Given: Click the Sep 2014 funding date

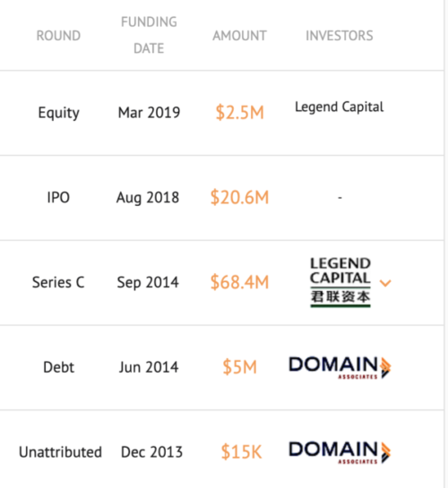Looking at the screenshot, I should (148, 283).
